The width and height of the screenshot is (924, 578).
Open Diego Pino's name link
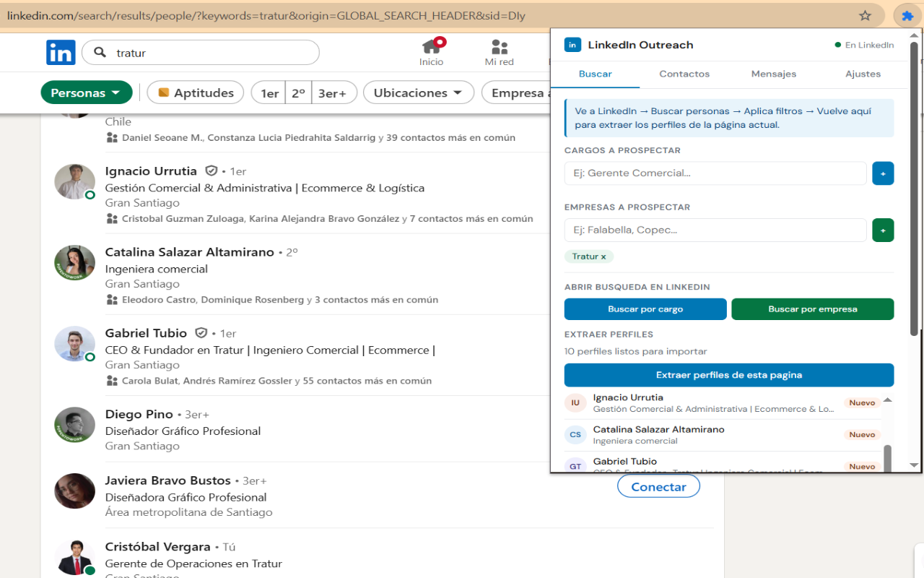[139, 414]
